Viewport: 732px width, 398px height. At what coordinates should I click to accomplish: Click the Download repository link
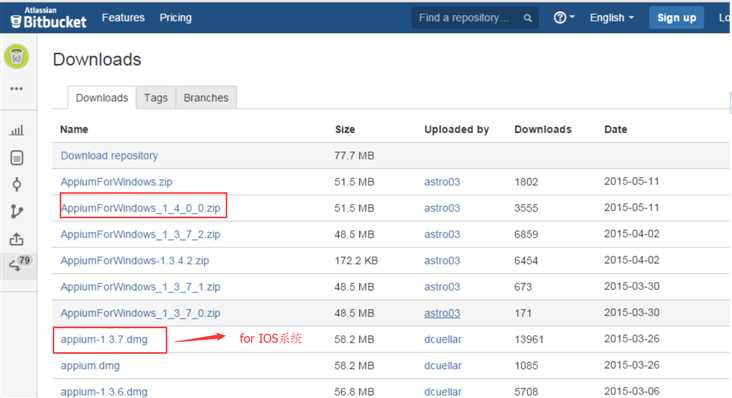pos(109,156)
